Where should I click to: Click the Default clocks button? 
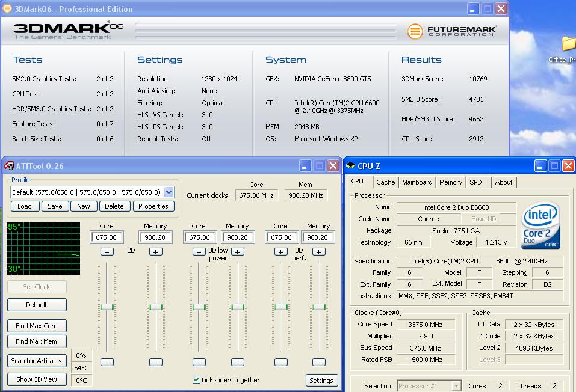click(37, 305)
